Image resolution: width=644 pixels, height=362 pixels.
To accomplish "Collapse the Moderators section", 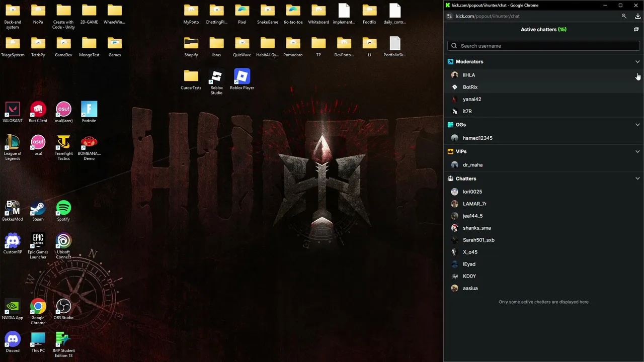I will [x=637, y=62].
